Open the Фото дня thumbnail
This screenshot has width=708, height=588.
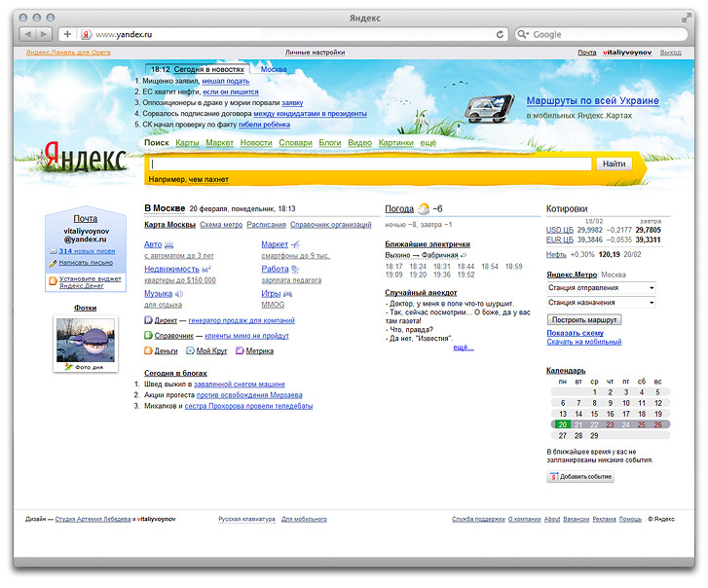click(x=86, y=344)
